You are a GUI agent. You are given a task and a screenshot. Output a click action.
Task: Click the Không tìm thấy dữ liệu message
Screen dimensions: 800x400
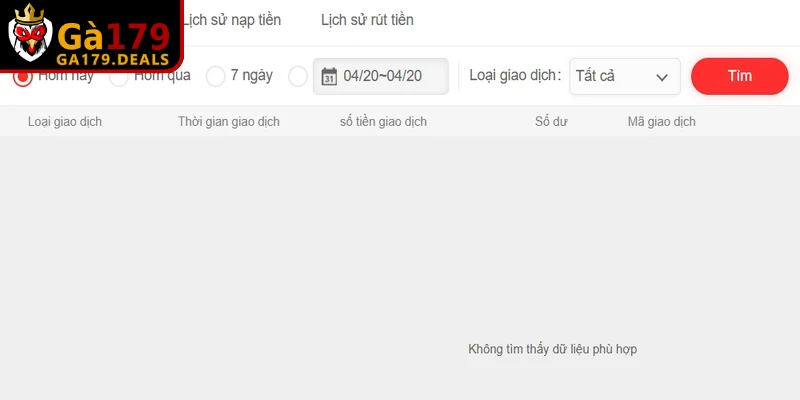click(552, 349)
